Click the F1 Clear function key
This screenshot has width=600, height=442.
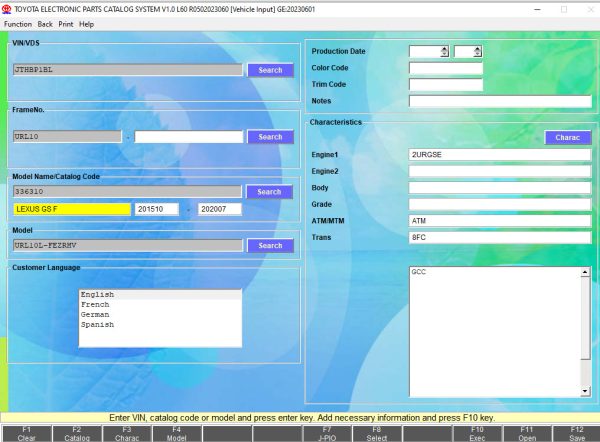tap(26, 434)
